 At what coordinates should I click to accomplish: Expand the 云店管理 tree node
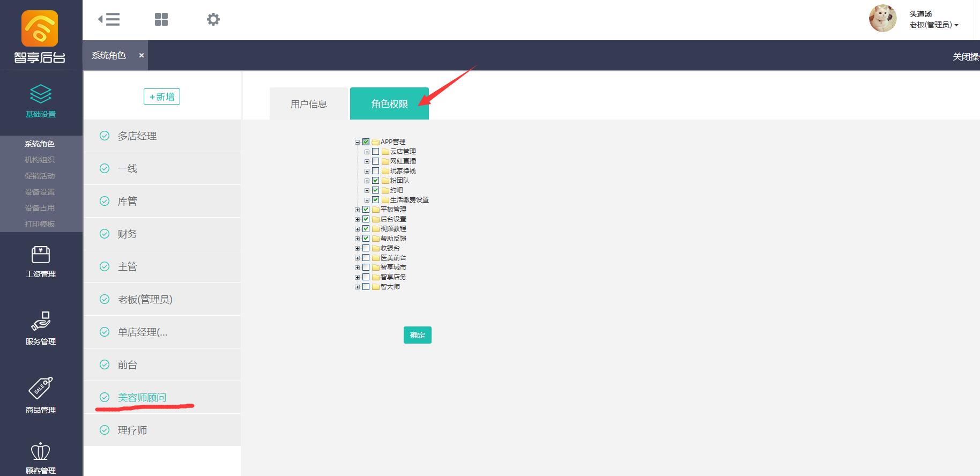coord(367,152)
